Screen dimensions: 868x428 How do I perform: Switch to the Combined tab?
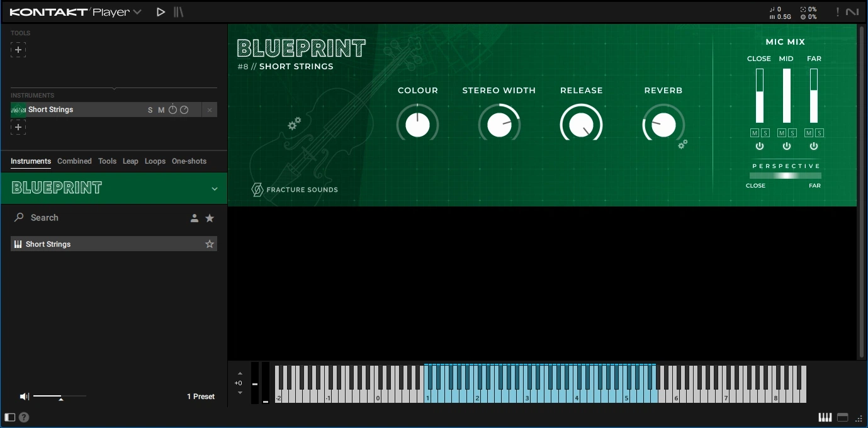[74, 161]
